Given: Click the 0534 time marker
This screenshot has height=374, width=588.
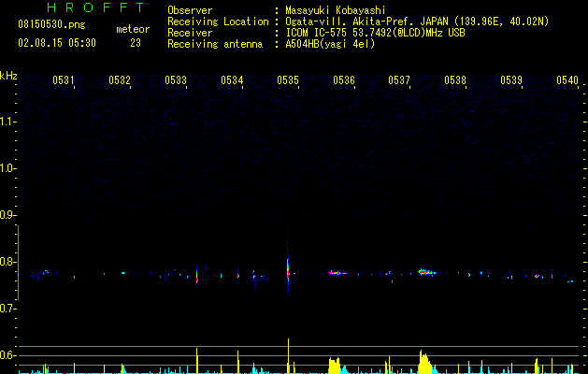Looking at the screenshot, I should coord(232,80).
